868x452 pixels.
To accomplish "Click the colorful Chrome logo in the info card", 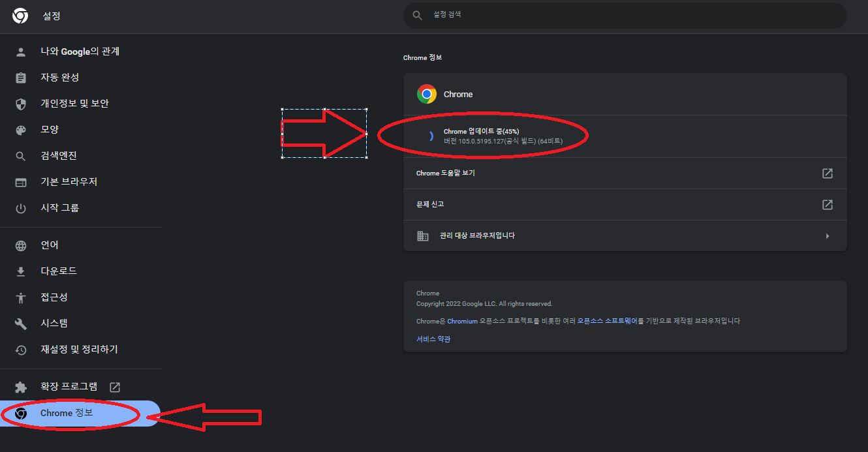I will tap(427, 95).
